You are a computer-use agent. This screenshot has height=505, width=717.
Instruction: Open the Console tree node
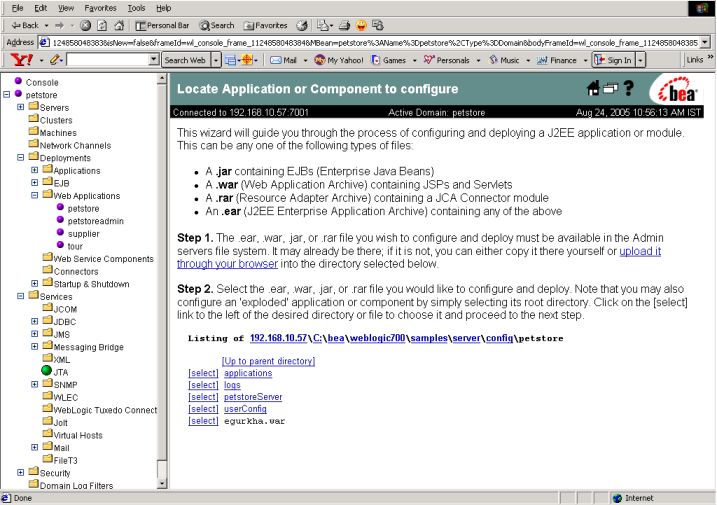[x=42, y=82]
